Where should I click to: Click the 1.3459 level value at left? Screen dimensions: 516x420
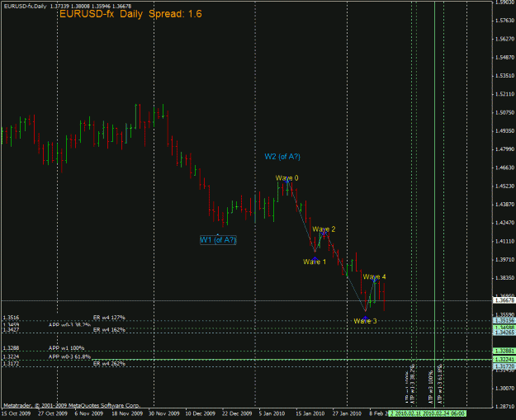click(x=11, y=325)
